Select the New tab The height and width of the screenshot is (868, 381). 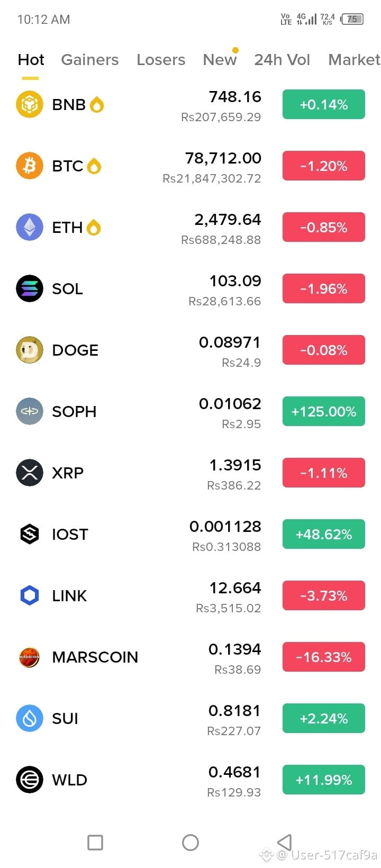point(220,60)
